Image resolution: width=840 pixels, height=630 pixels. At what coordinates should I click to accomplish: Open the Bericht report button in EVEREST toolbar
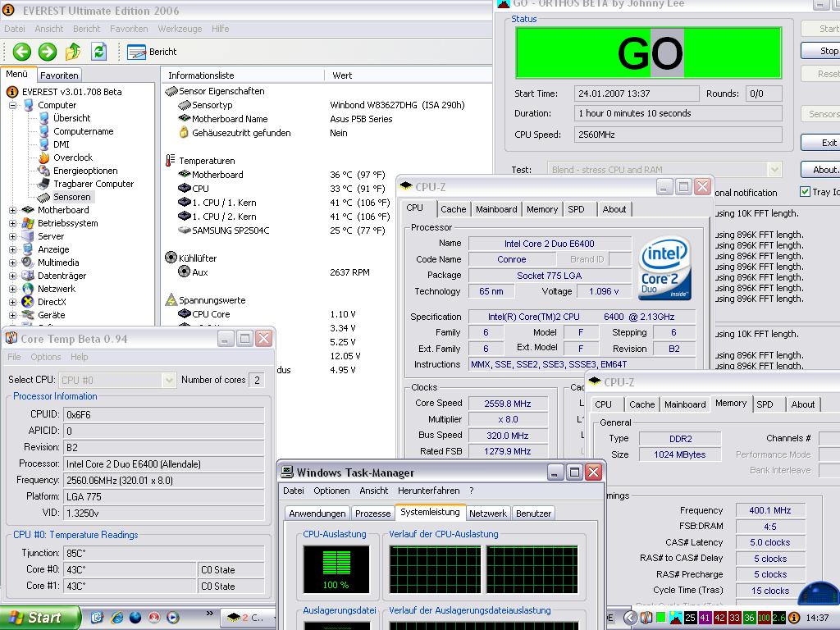coord(152,52)
